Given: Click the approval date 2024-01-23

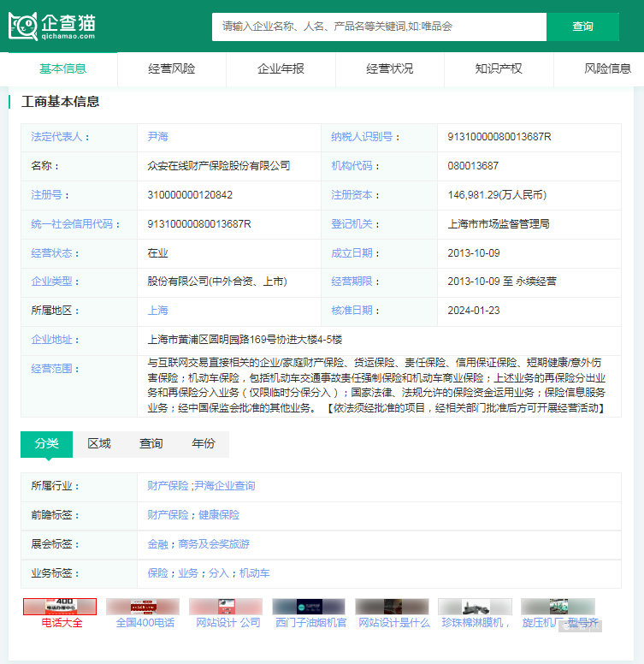Looking at the screenshot, I should (x=474, y=311).
